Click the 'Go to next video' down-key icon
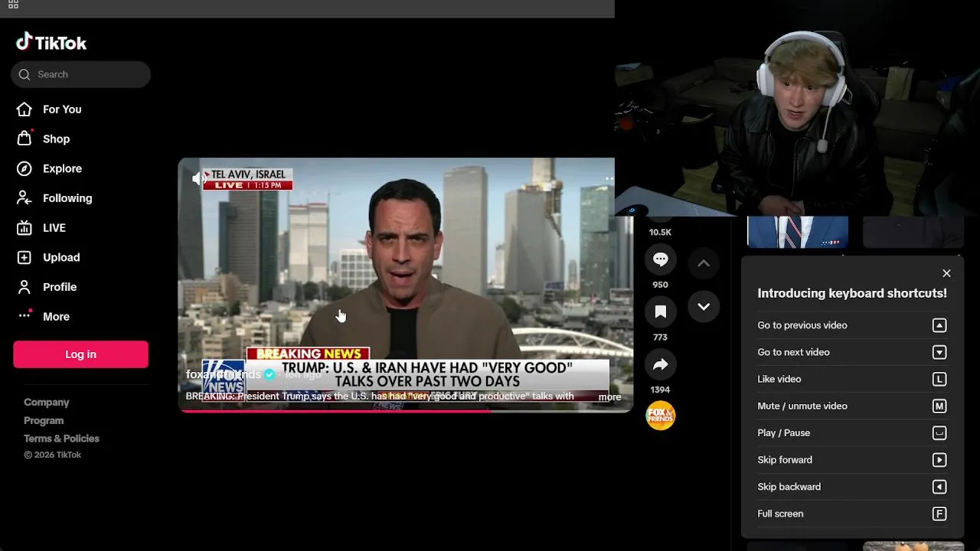980x551 pixels. click(x=939, y=352)
